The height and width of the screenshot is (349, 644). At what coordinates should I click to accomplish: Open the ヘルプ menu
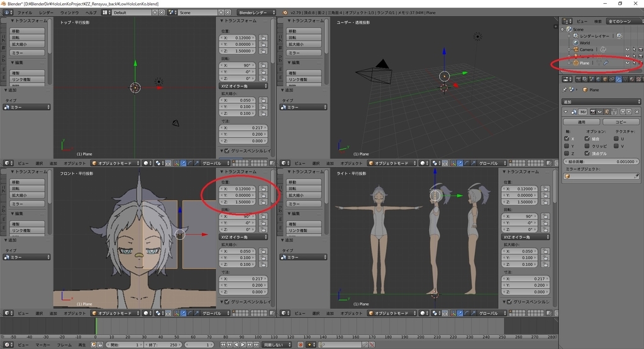point(91,13)
